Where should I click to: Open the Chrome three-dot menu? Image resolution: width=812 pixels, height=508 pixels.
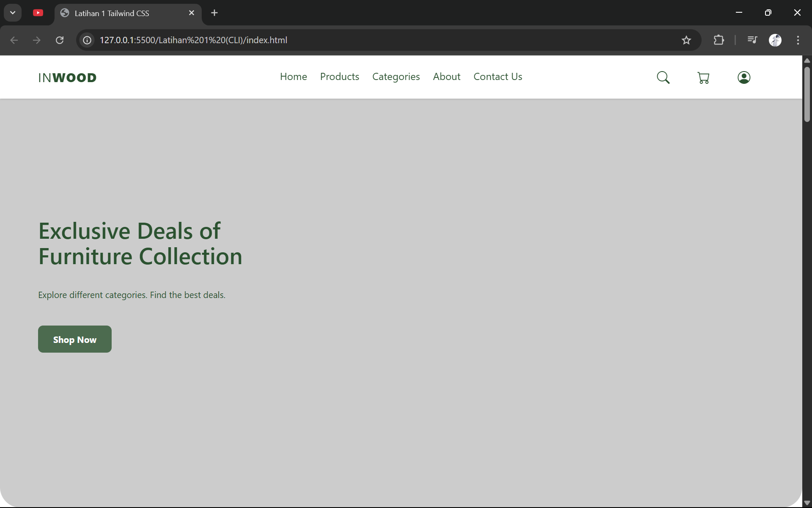tap(798, 40)
